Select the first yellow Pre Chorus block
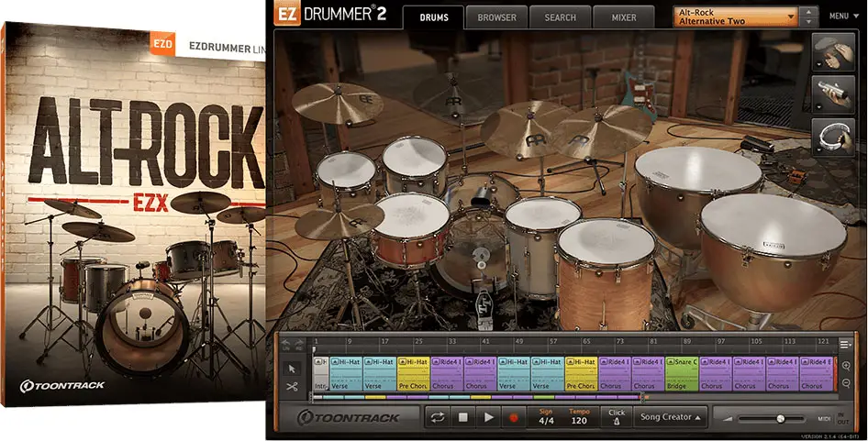 point(414,373)
